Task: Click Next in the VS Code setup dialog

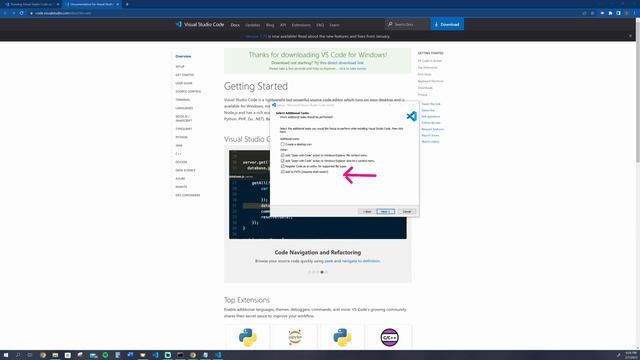Action: click(x=385, y=211)
